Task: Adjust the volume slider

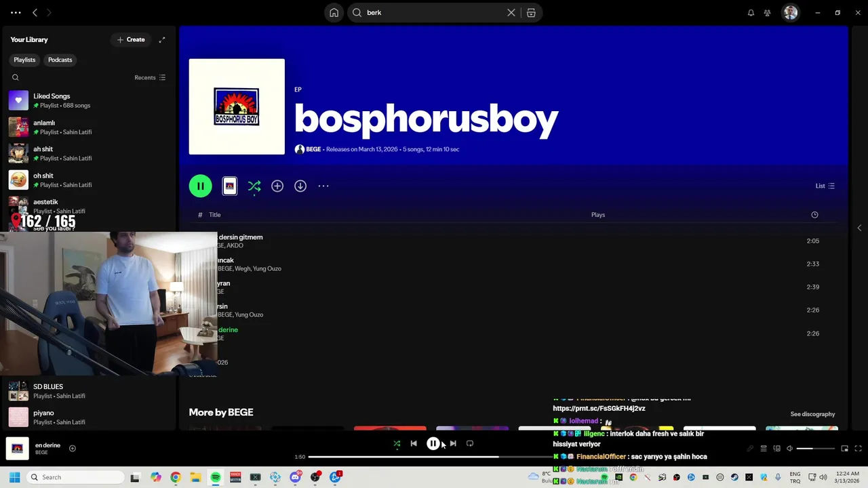Action: (815, 449)
